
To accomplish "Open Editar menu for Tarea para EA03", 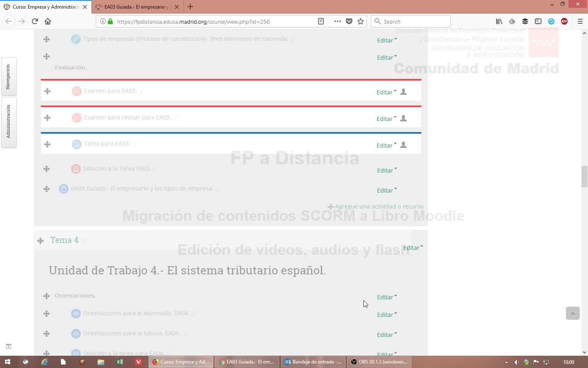I will (387, 145).
